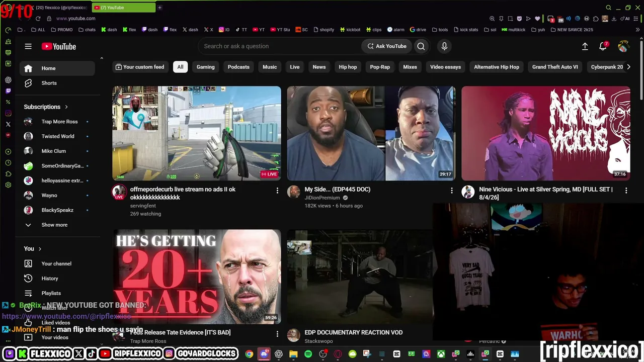644x362 pixels.
Task: Open the He's Getting 20+ Years thumbnail
Action: (197, 277)
